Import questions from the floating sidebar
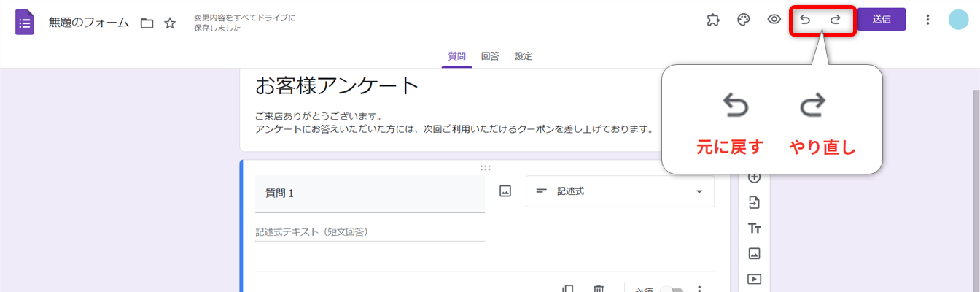The image size is (980, 292). click(x=755, y=203)
